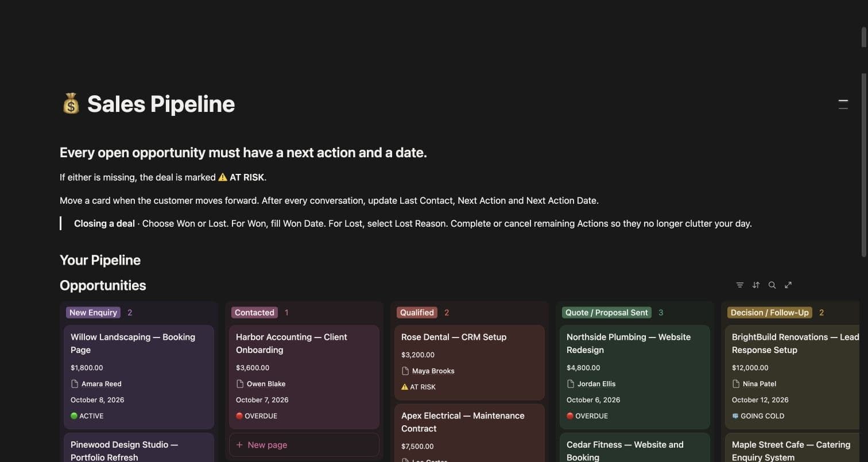Click the sort arrows icon

pos(756,285)
